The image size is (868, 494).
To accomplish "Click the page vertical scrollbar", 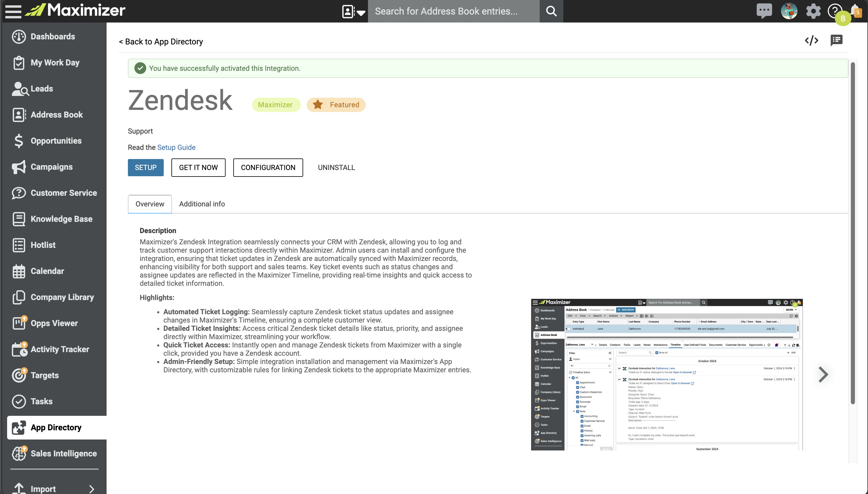I will click(853, 232).
